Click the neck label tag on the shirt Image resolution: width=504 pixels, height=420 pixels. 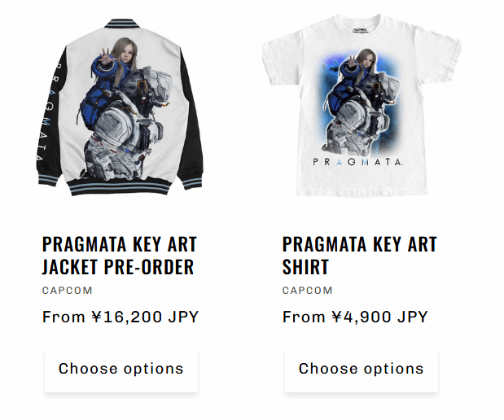(361, 31)
